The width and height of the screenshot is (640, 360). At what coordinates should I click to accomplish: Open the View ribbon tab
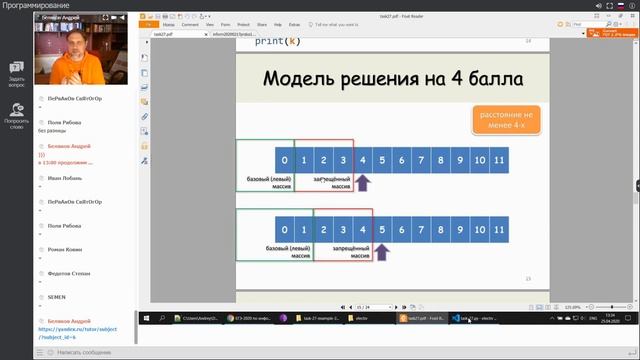click(210, 24)
